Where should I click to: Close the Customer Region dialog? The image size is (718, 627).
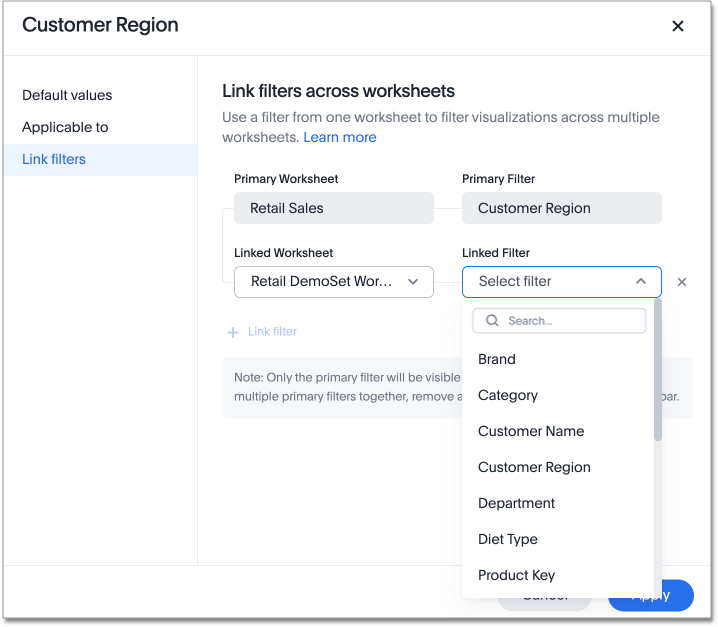point(678,26)
